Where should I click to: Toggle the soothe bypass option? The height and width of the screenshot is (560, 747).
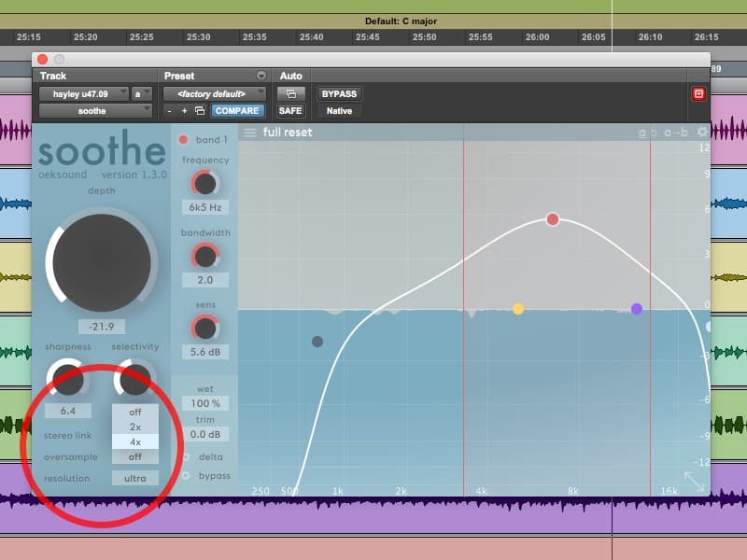pos(186,476)
